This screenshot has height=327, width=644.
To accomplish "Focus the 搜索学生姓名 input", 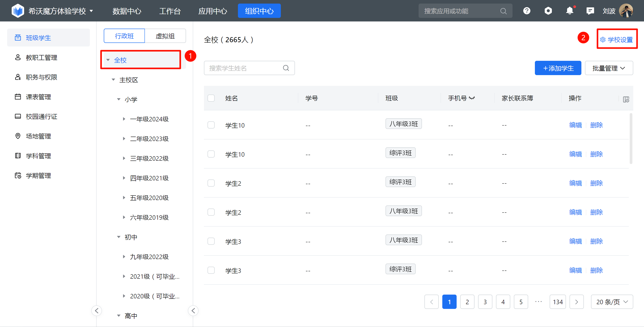I will click(249, 68).
